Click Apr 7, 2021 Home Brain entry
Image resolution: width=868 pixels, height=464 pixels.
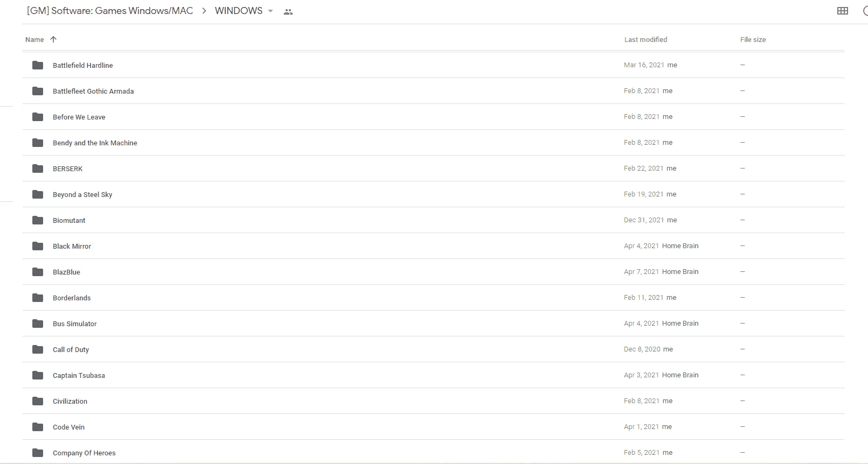661,271
